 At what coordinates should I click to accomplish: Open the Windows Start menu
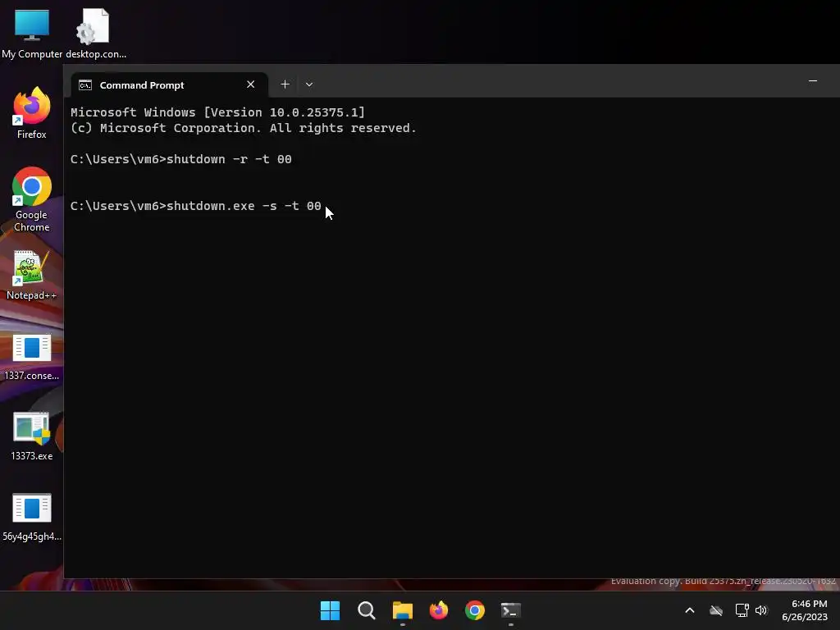pyautogui.click(x=330, y=610)
